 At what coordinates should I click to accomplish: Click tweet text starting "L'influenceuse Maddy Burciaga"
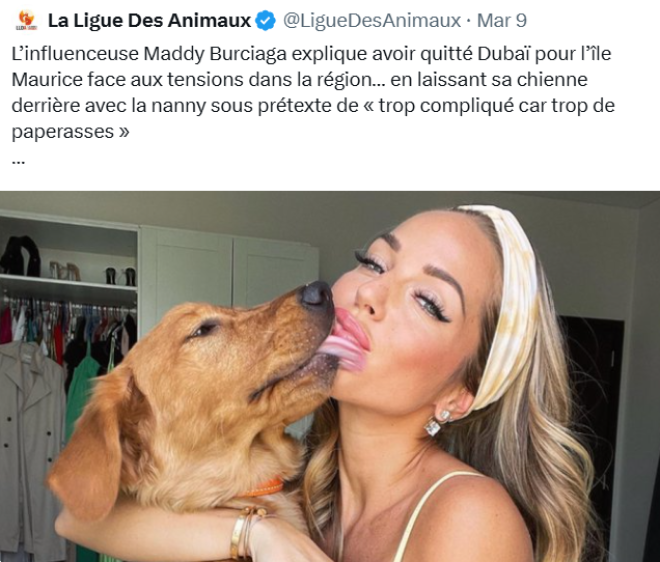[x=314, y=93]
